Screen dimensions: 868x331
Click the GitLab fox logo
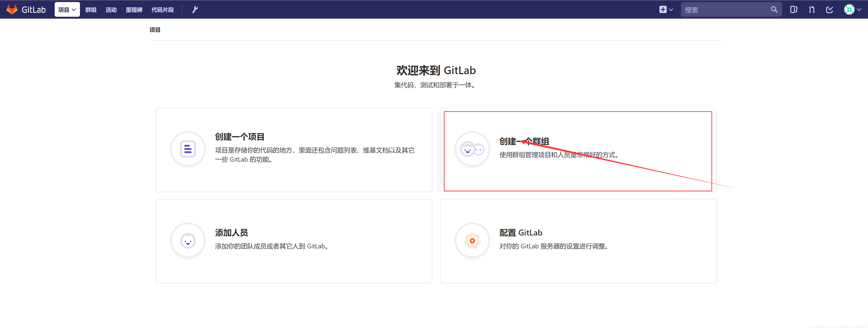tap(12, 9)
